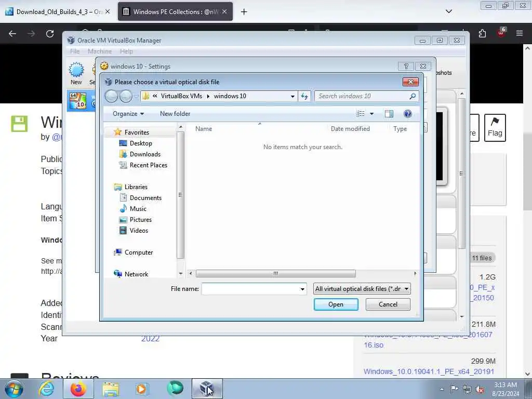Click the Flag button on archive page
The width and height of the screenshot is (532, 399).
495,128
